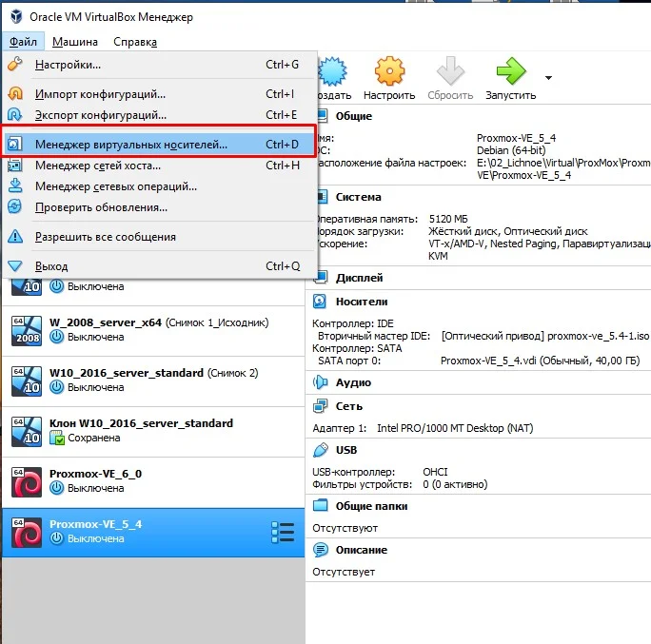
Task: Choose Разрешить все сообщения entry
Action: (160, 237)
